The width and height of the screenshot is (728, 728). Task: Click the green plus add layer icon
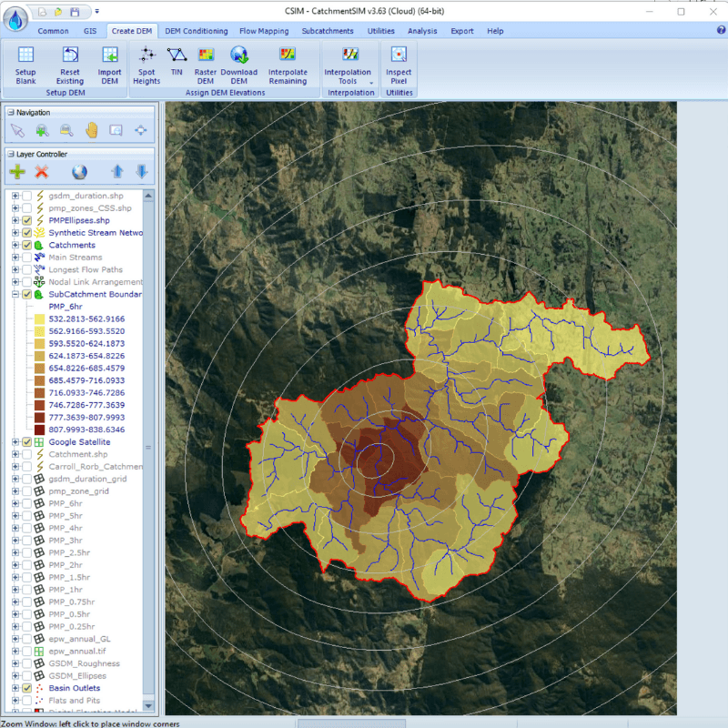coord(17,172)
